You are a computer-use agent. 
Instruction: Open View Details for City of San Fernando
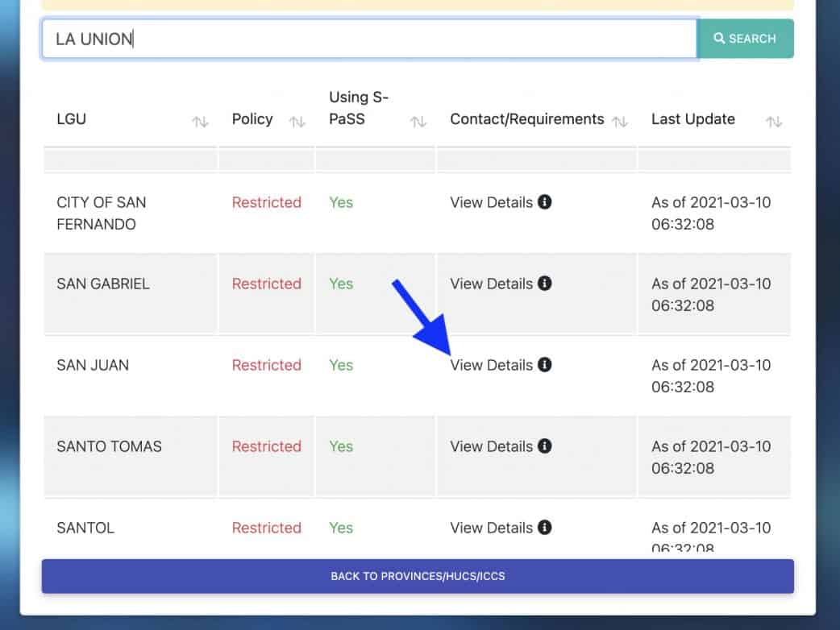pos(491,202)
